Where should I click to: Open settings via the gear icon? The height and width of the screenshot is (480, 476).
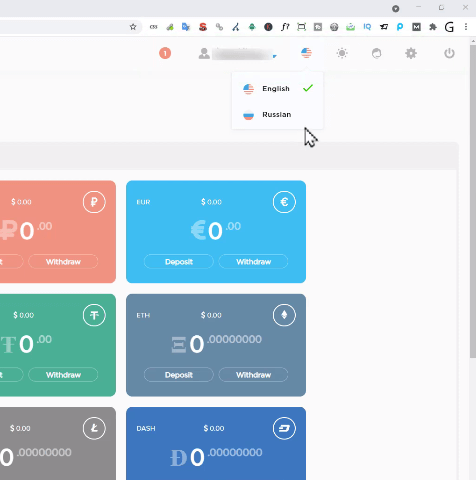411,53
